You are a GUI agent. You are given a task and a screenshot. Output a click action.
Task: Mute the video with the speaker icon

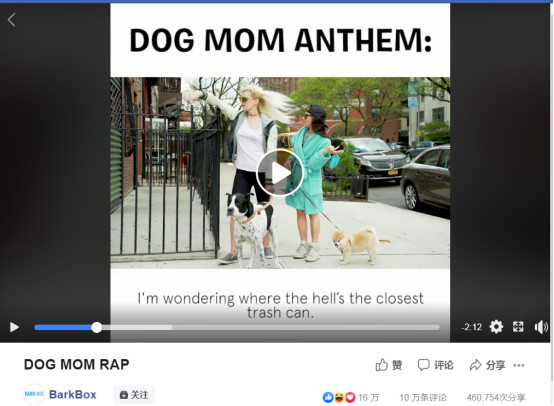(541, 327)
